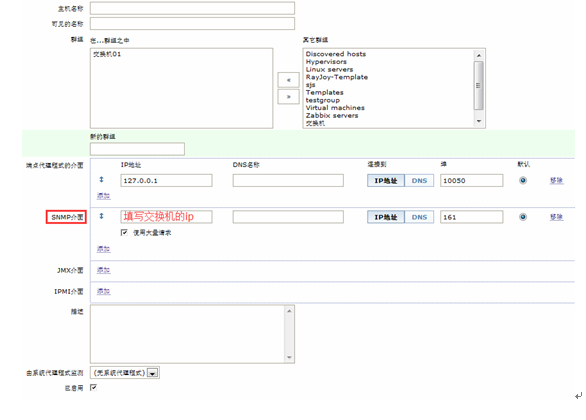The height and width of the screenshot is (420, 586).
Task: Click agent IP address field 127.0.0.1
Action: (166, 180)
